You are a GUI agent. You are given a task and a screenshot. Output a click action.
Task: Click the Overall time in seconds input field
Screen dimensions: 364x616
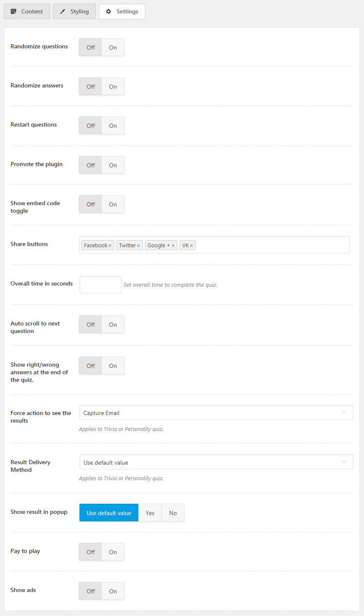tap(100, 285)
